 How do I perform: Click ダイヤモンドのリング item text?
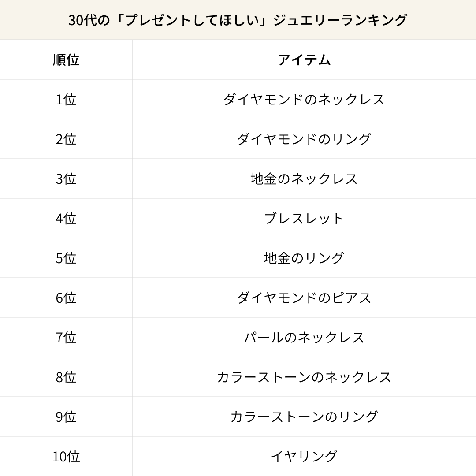(x=304, y=139)
